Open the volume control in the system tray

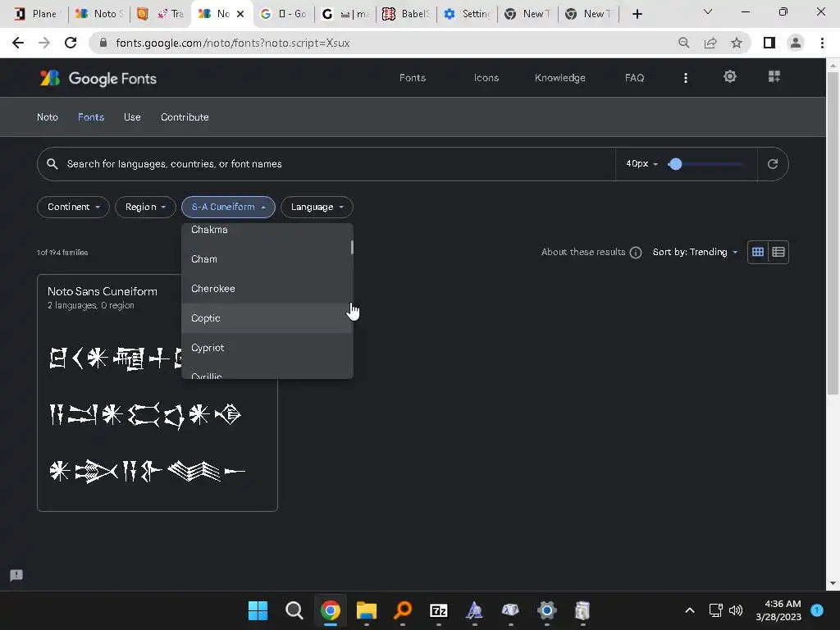click(x=736, y=610)
